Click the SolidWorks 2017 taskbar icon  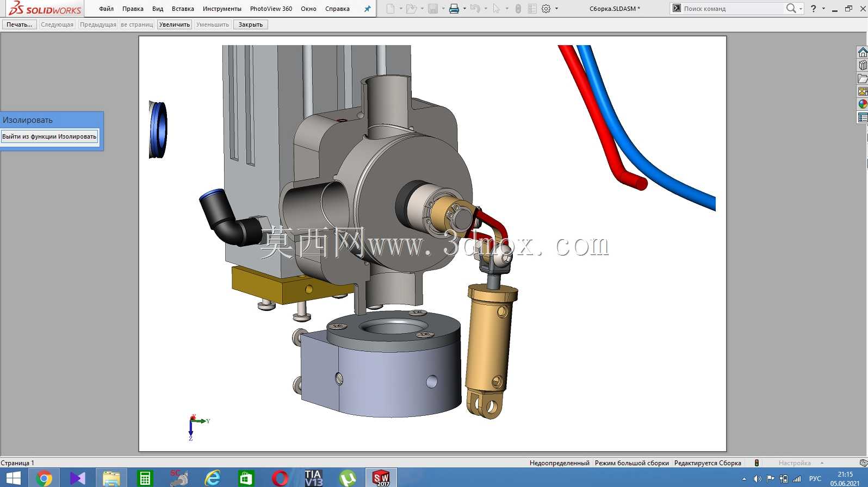coord(381,478)
